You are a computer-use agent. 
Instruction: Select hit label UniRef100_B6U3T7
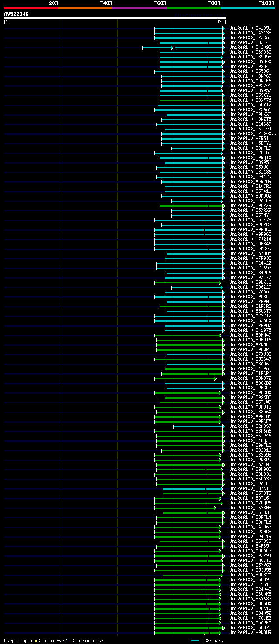[250, 311]
